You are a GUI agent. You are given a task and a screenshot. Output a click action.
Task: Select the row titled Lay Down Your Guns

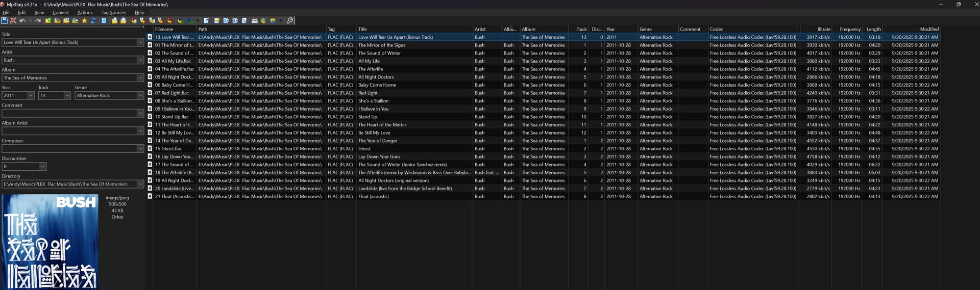pos(543,156)
